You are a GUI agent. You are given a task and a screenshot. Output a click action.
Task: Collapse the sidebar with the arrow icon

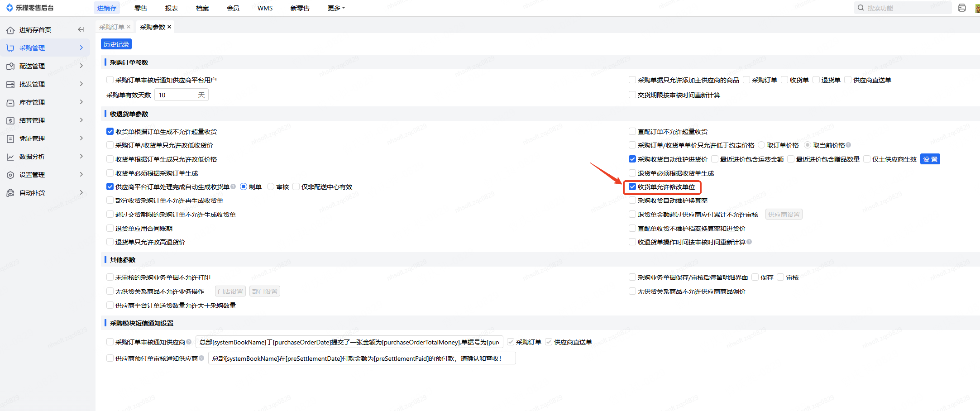81,29
